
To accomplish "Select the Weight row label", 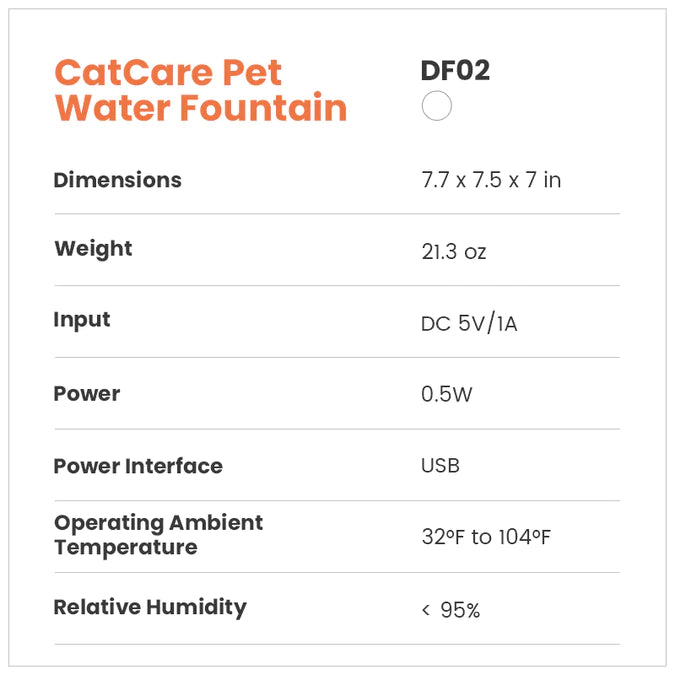I will coord(93,248).
